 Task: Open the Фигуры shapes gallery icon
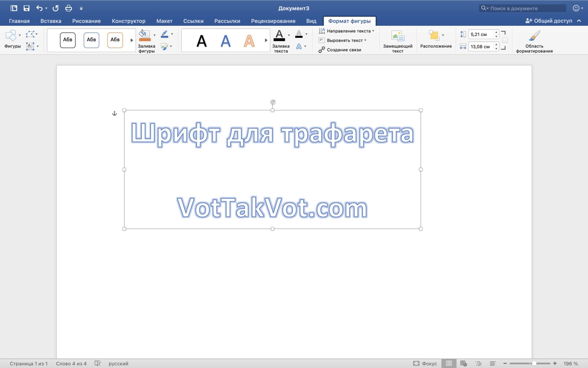tap(11, 35)
